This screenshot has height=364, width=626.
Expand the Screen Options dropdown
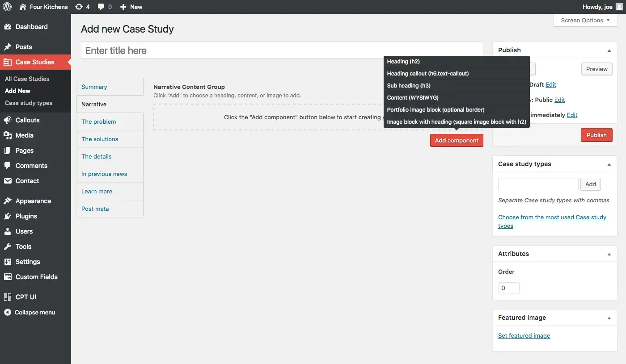[x=585, y=20]
